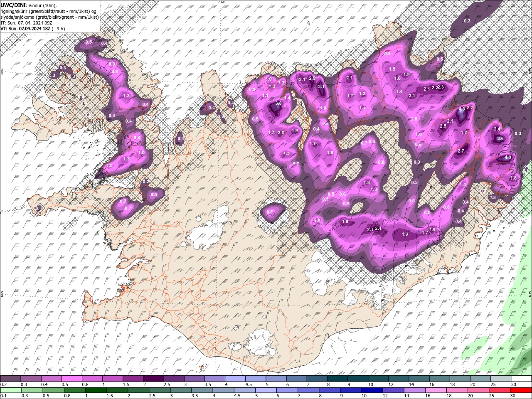Click the dark green 1 rain legend swatch
The image size is (532, 399).
point(96,390)
